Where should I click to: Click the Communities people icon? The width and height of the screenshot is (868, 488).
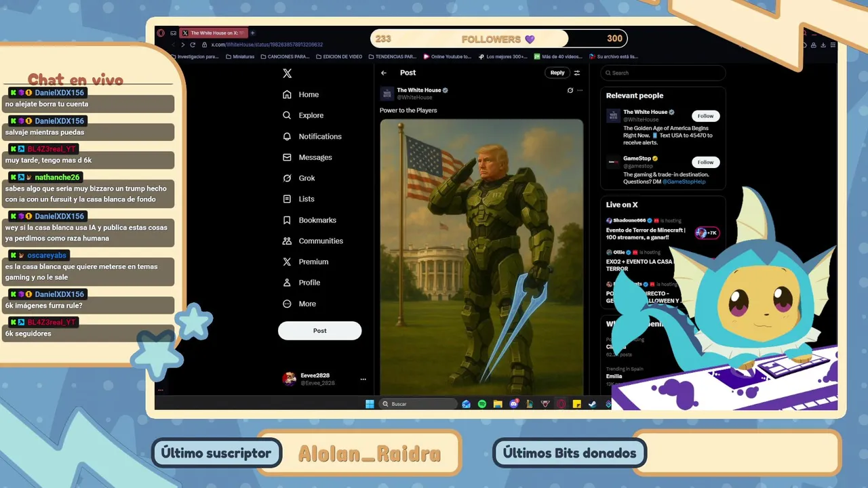pos(287,241)
